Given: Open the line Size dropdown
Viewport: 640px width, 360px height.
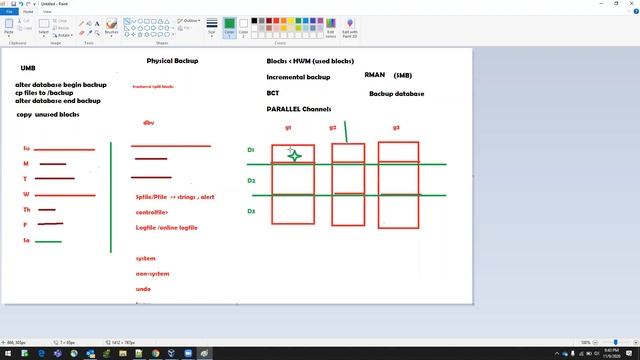Looking at the screenshot, I should tap(211, 28).
